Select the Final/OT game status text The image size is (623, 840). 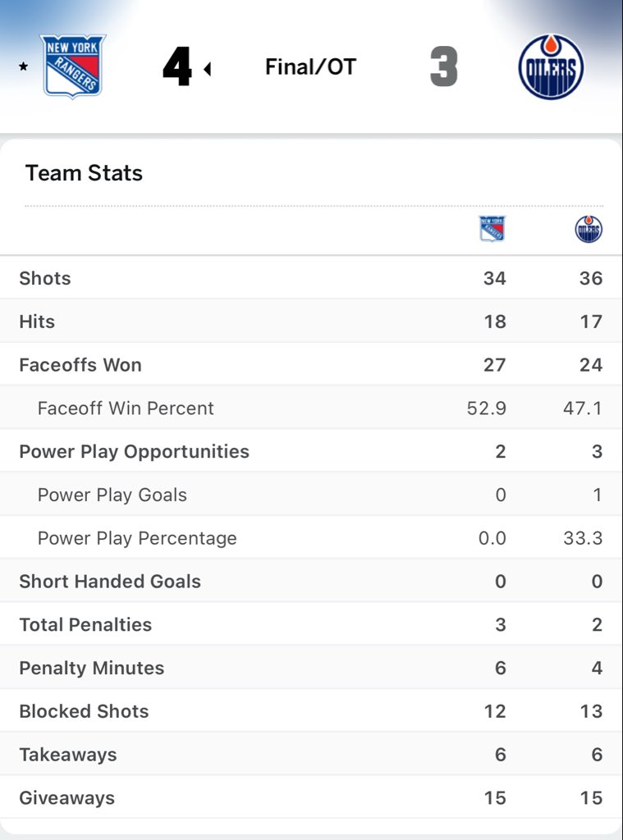[310, 67]
